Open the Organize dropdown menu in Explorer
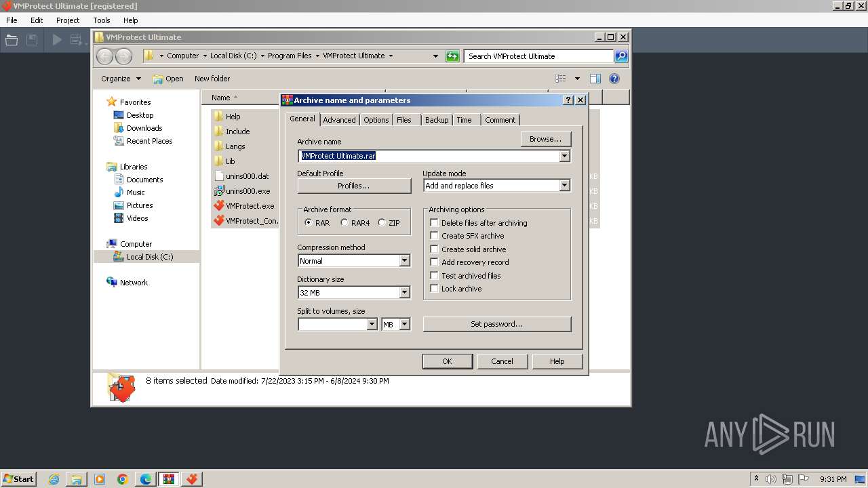868x488 pixels. tap(121, 79)
